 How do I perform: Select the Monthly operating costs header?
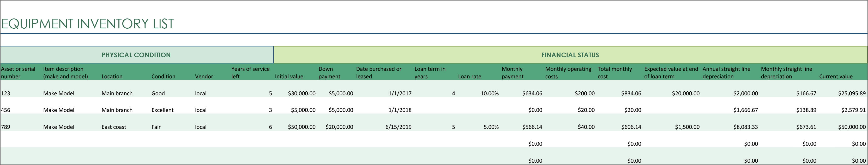(568, 73)
